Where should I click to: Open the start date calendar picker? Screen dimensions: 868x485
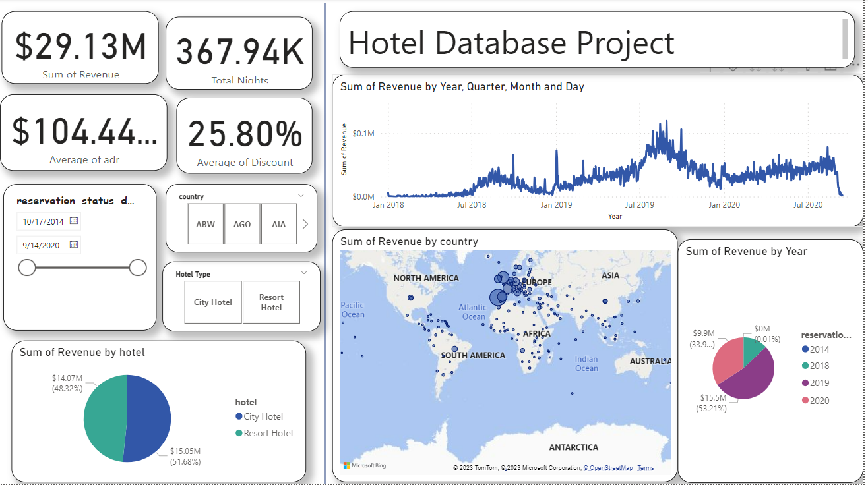74,221
